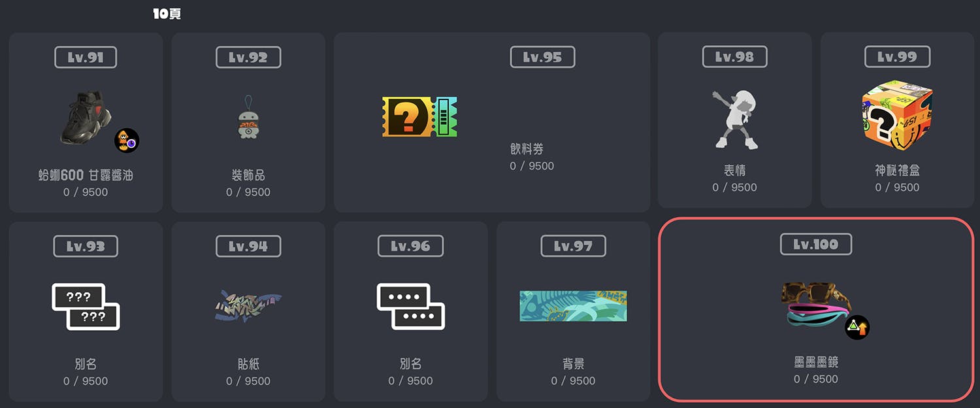Click the Lv.91 level badge

click(x=86, y=58)
